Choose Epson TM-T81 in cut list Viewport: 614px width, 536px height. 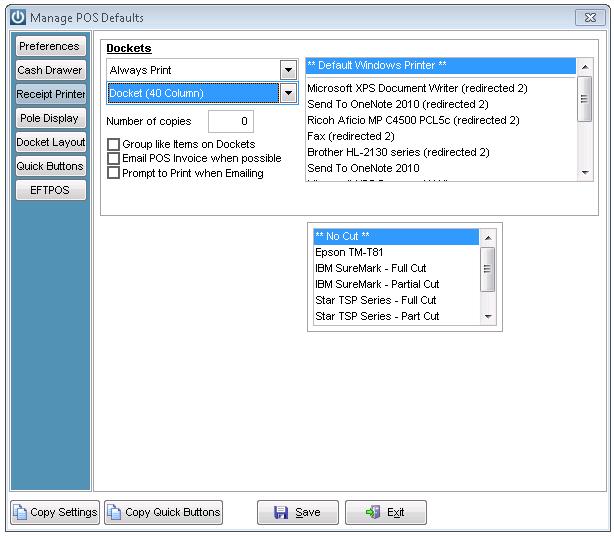(396, 253)
